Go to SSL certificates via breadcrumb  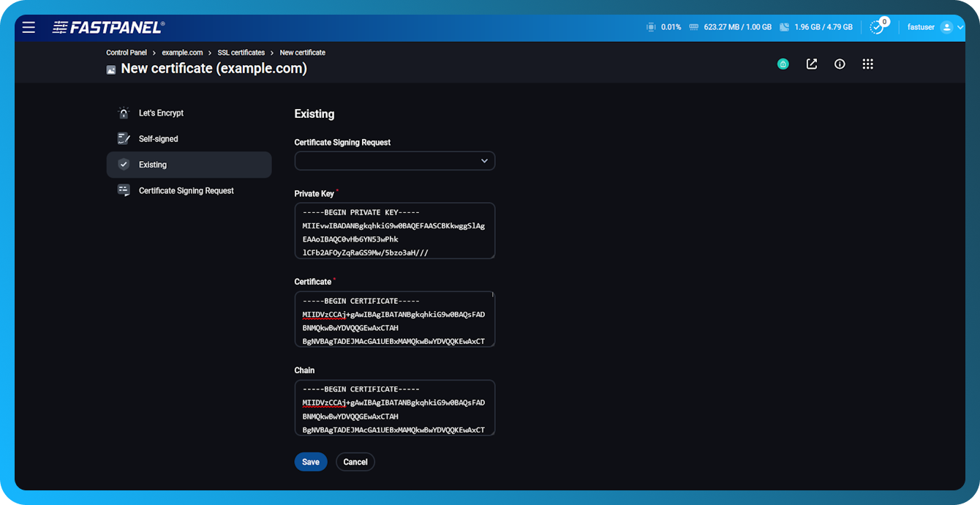[x=241, y=52]
